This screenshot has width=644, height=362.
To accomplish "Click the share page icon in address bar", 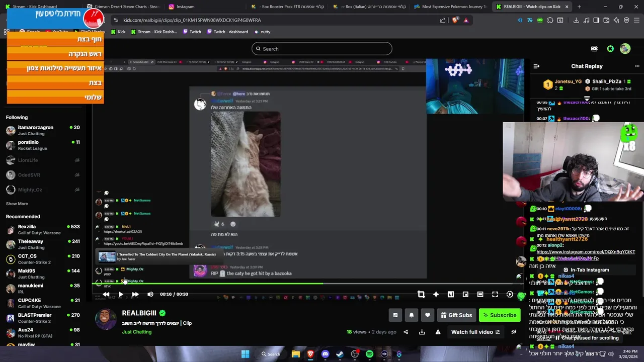I will pos(443,20).
